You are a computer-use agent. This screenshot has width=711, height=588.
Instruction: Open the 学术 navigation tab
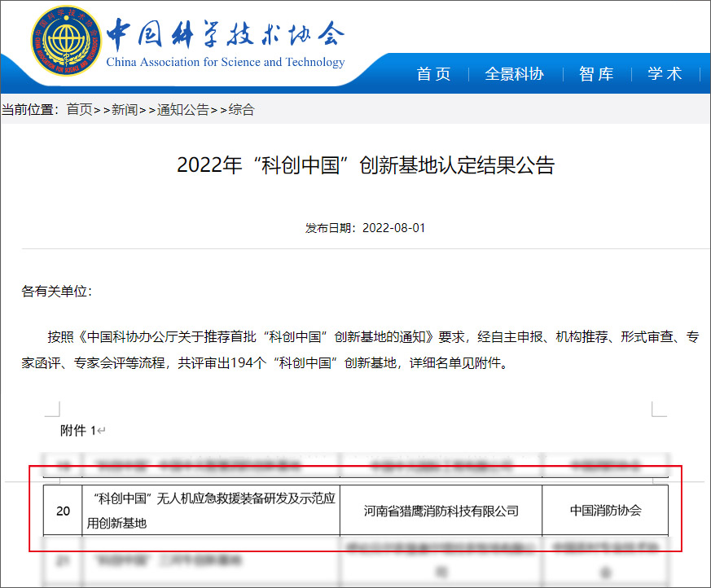(665, 73)
